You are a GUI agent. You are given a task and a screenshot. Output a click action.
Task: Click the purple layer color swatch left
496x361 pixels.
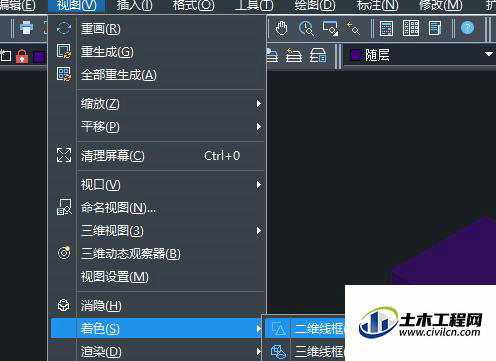pos(39,56)
